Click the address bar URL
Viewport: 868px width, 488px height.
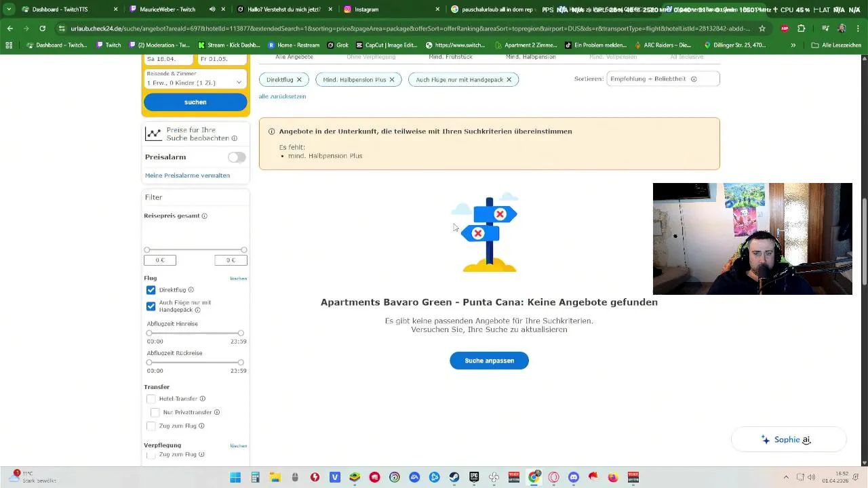[410, 28]
